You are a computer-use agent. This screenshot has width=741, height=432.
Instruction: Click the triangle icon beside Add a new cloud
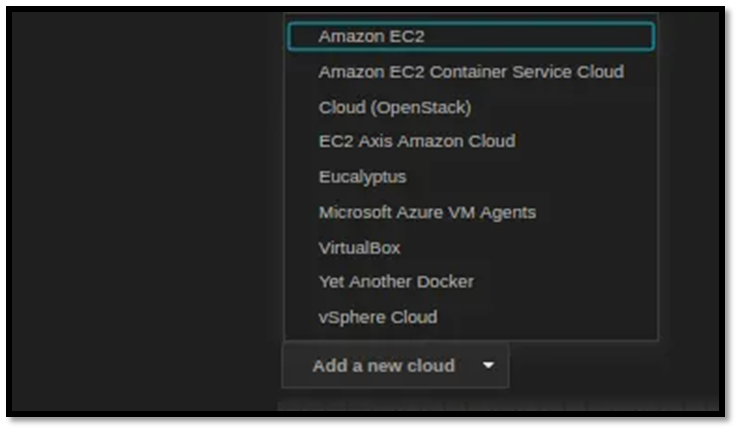tap(488, 366)
